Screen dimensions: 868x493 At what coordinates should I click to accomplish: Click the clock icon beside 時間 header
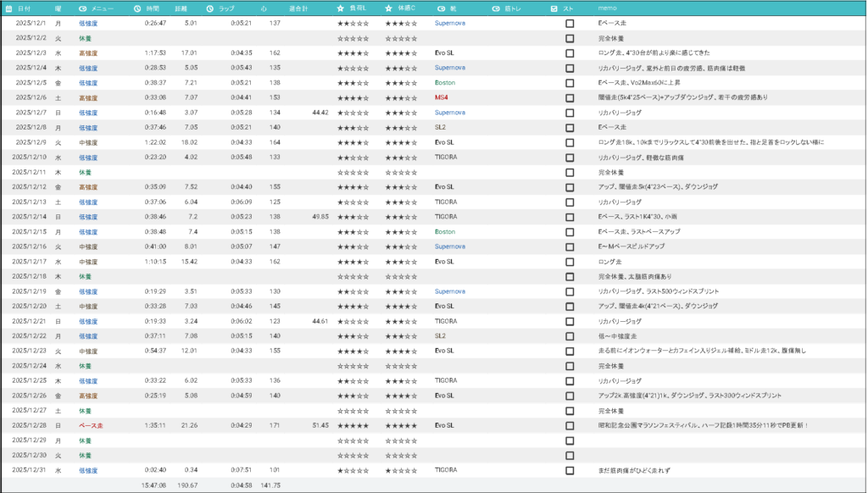tap(137, 8)
